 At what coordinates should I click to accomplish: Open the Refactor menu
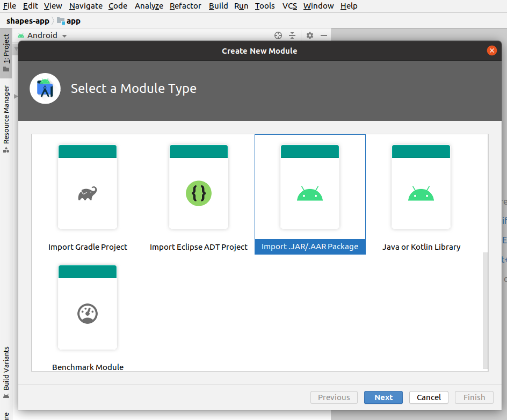click(x=185, y=6)
